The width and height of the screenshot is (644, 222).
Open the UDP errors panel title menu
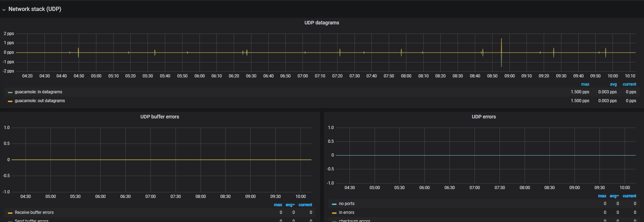coord(484,117)
